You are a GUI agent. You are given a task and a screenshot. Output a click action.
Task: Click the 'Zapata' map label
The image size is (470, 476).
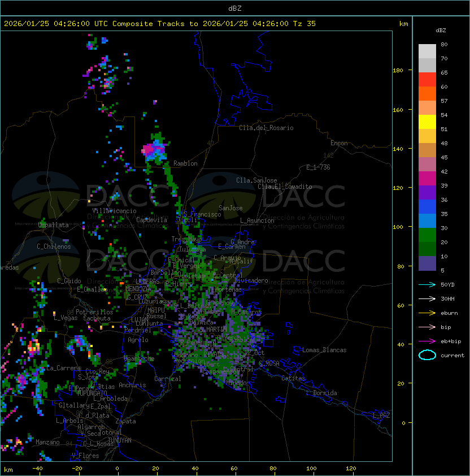click(x=125, y=421)
